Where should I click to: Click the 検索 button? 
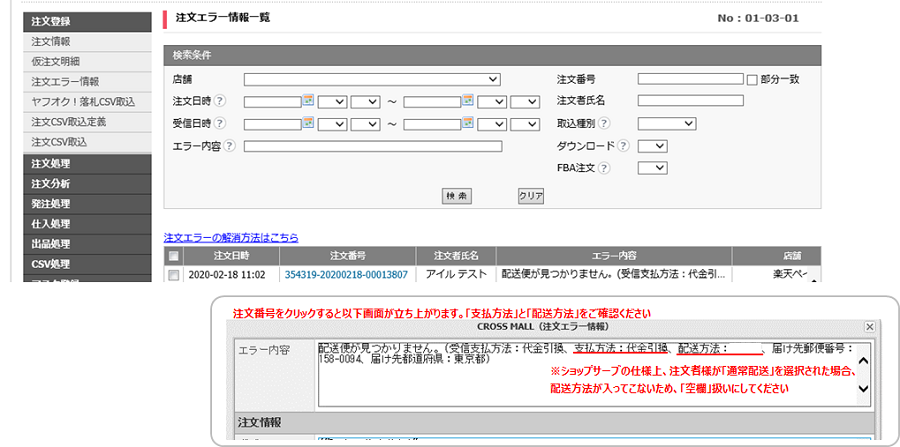[x=456, y=196]
